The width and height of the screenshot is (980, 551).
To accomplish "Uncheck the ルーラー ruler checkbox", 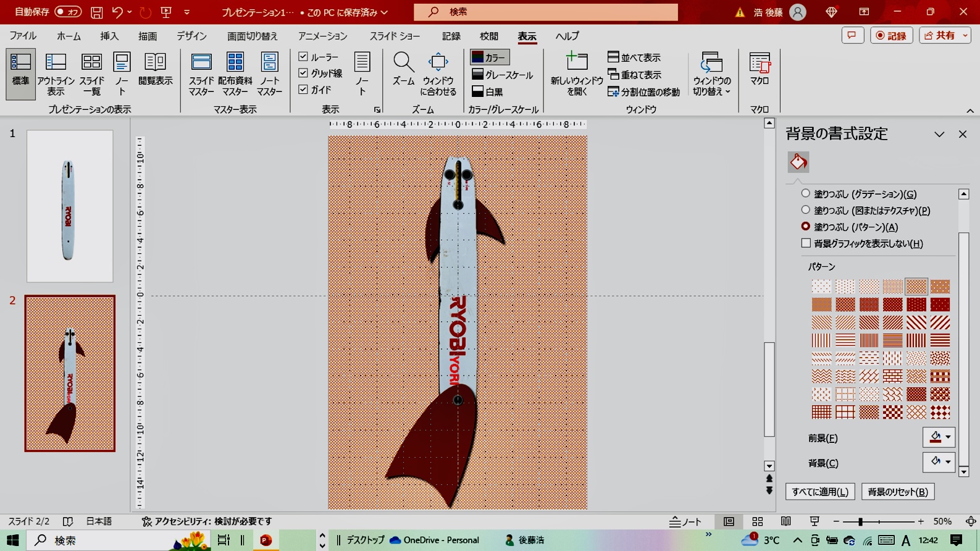I will (x=303, y=57).
